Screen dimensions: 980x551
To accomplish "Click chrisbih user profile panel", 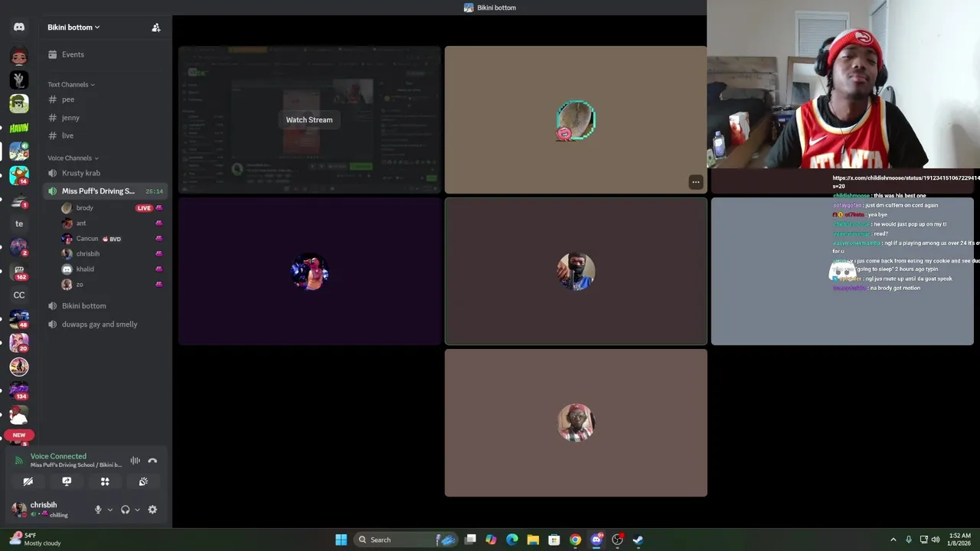I will [x=47, y=510].
